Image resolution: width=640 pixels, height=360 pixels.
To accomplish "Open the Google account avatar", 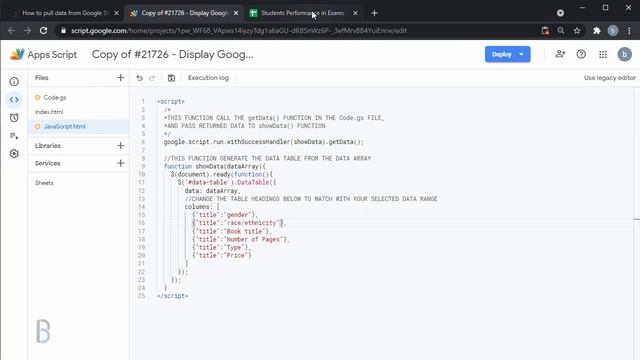I will 624,54.
